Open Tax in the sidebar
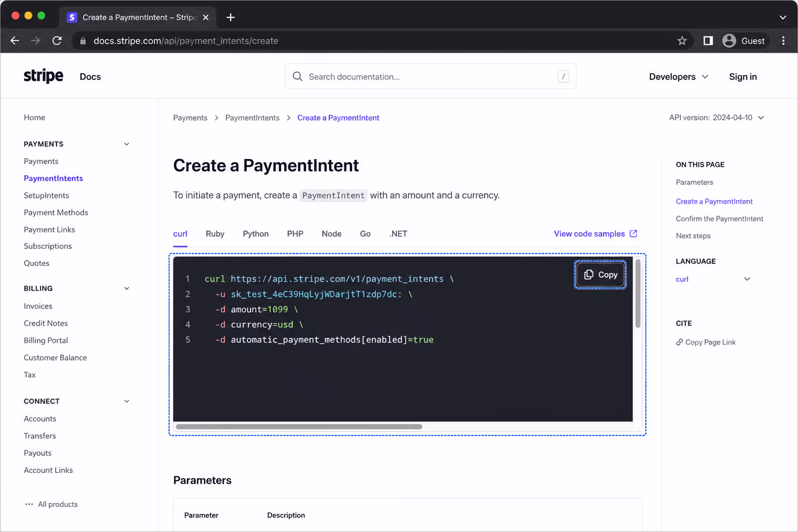This screenshot has width=798, height=532. click(30, 375)
